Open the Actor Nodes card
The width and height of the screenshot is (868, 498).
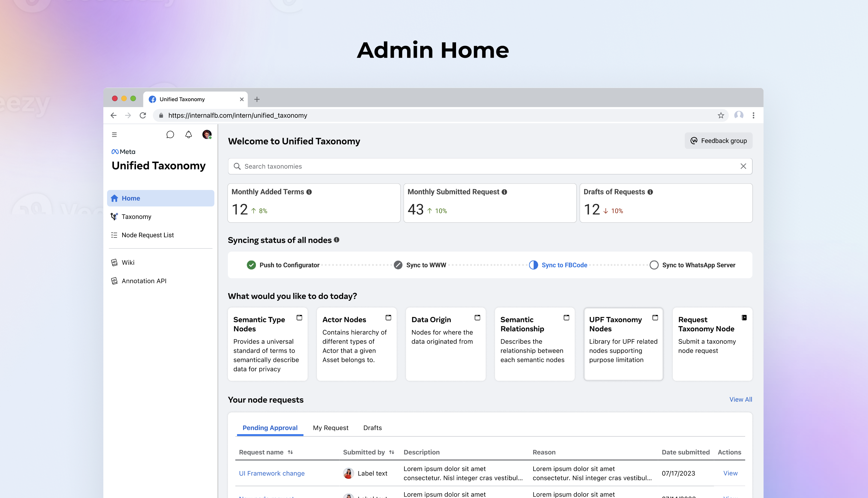pos(356,344)
